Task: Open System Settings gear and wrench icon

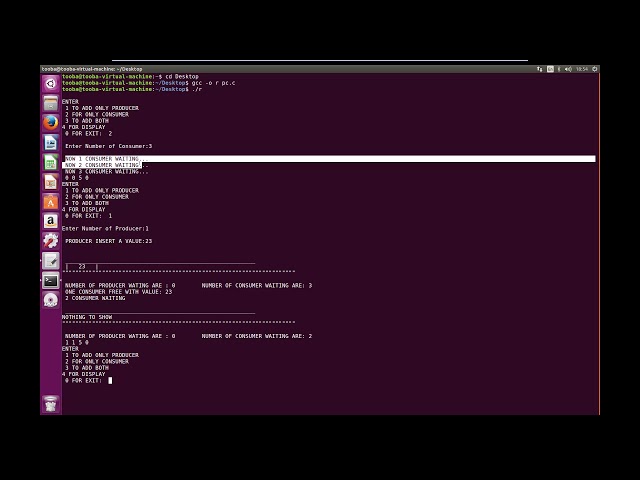Action: point(51,241)
